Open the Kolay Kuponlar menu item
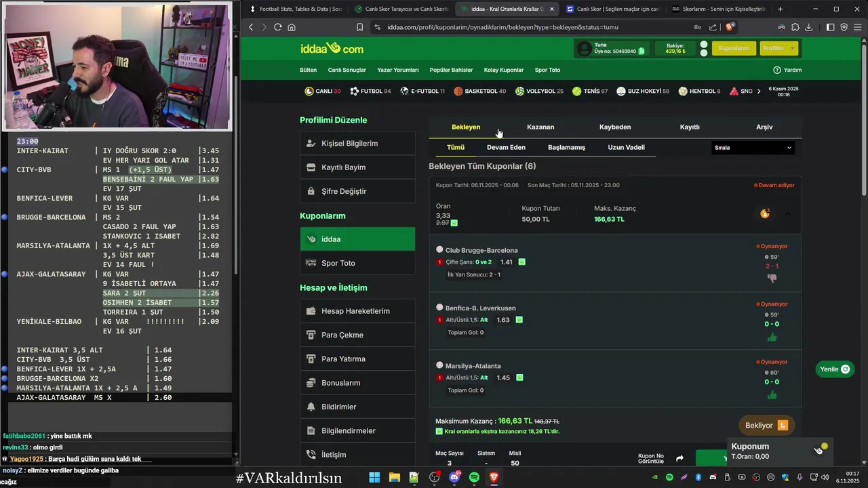Screen dimensions: 868x488 (x=504, y=70)
